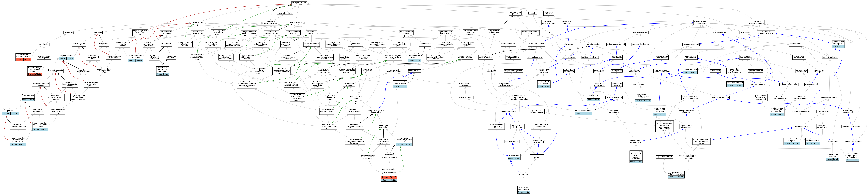868x195 pixels.
Task: Select "T cell receptor V(D)J recombination" node
Action: (x=676, y=175)
